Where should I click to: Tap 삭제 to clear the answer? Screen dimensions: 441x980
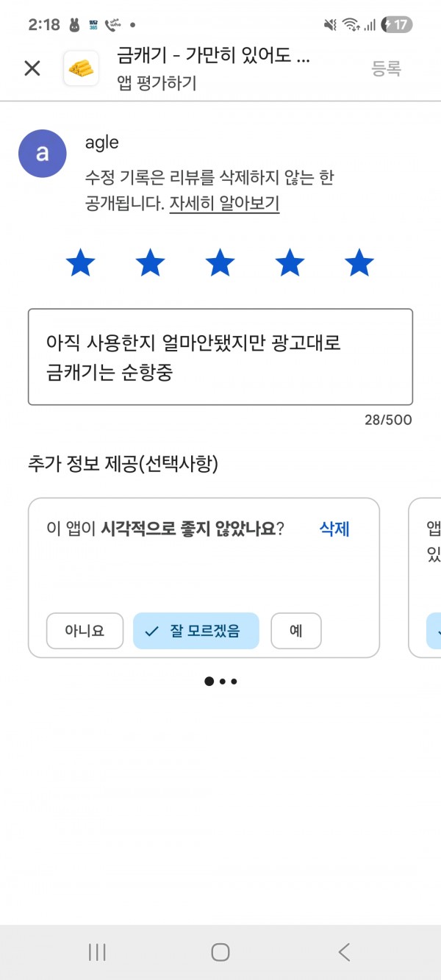tap(334, 529)
